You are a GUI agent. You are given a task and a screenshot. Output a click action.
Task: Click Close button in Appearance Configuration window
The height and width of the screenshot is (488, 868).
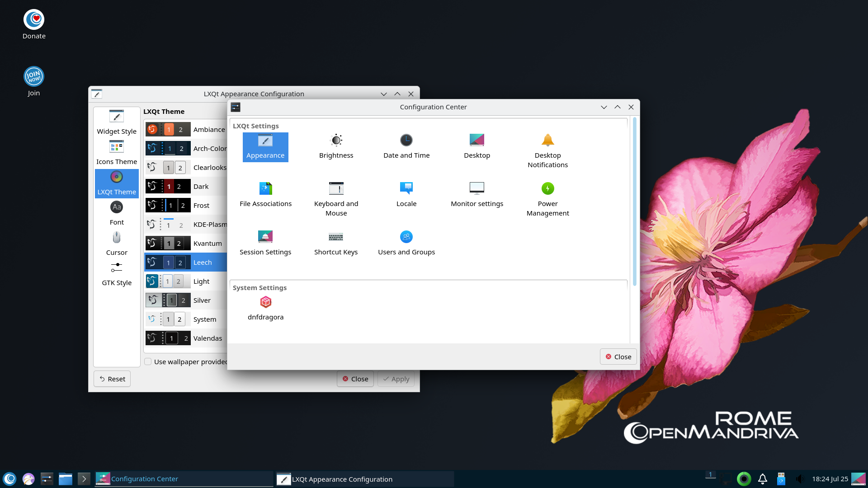(x=355, y=379)
